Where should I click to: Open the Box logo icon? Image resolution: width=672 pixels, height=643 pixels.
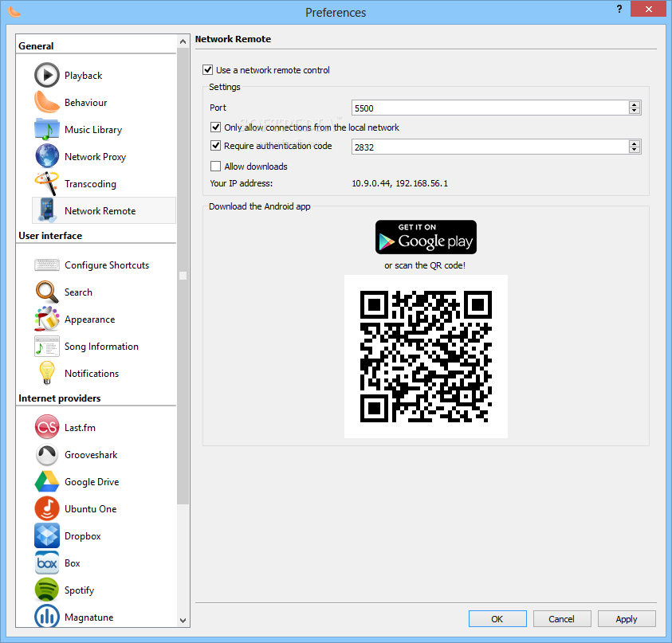click(47, 563)
